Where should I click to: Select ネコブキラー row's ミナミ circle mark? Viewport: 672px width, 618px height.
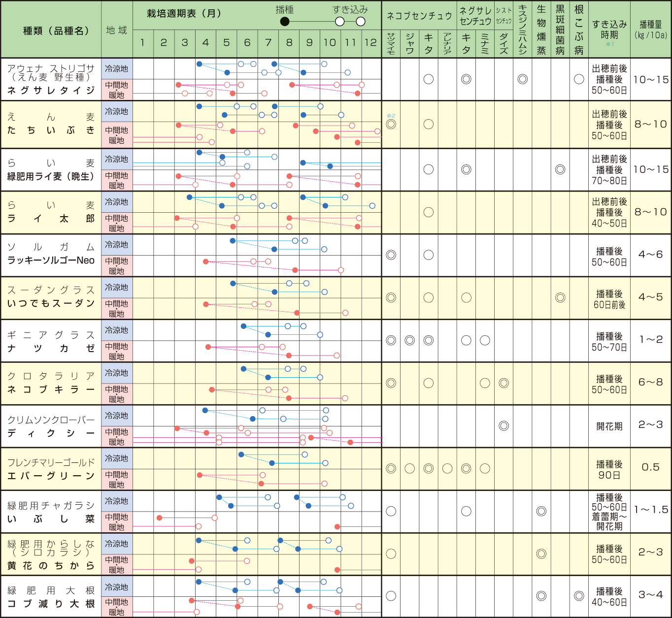[x=485, y=383]
